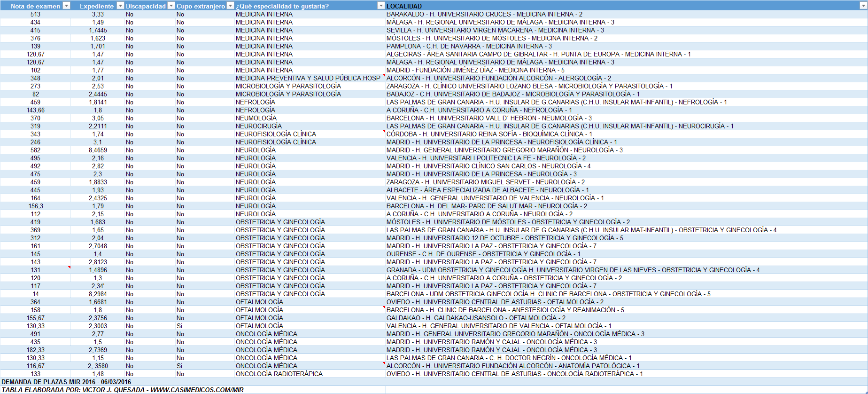Click the MADRID La Princesa Neurofisiología Clínica cell

[x=627, y=142]
